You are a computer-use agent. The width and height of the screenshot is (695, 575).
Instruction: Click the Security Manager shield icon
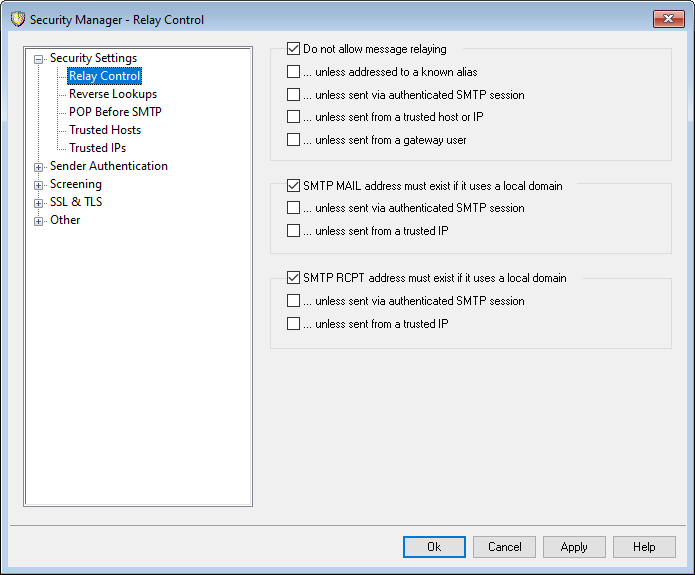[17, 19]
